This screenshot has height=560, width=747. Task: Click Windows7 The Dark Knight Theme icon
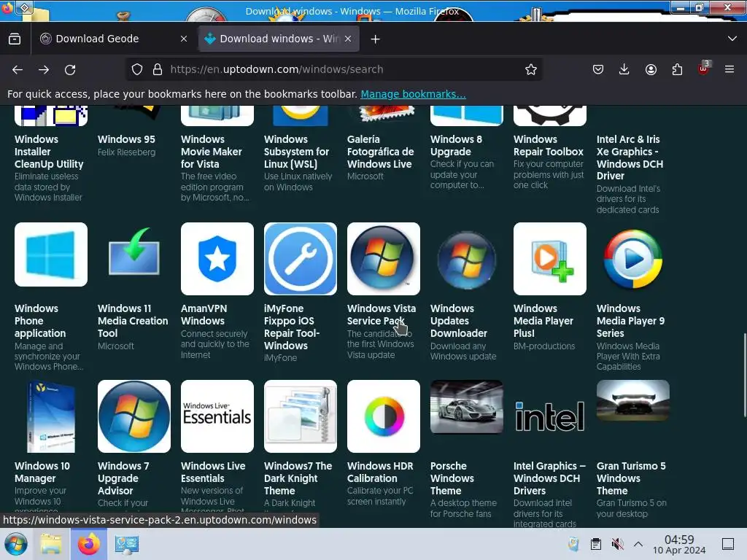click(300, 416)
